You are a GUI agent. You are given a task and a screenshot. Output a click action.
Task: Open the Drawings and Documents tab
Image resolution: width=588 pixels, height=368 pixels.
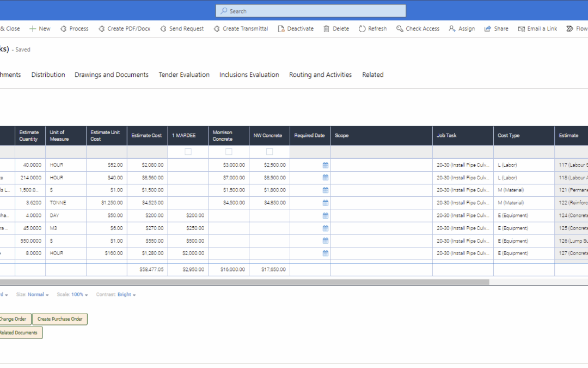pos(111,75)
